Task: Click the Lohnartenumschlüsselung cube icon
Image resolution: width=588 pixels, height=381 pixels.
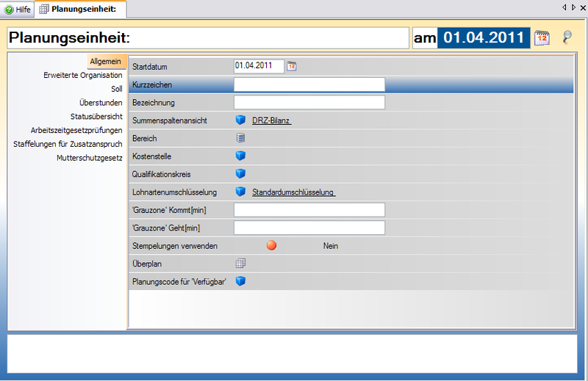Action: click(x=240, y=192)
